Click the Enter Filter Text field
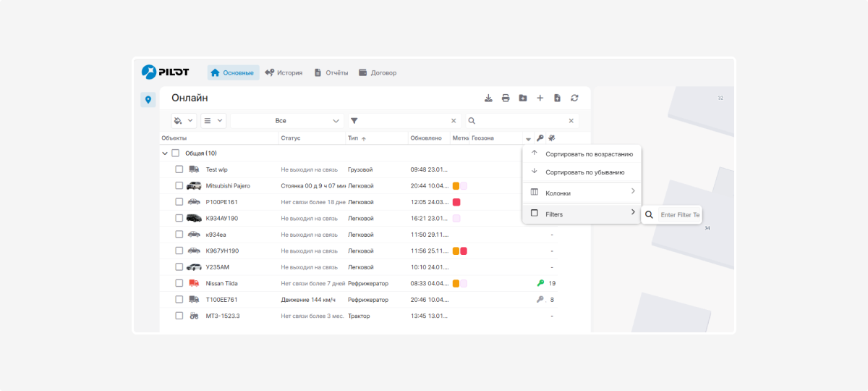 coord(679,215)
